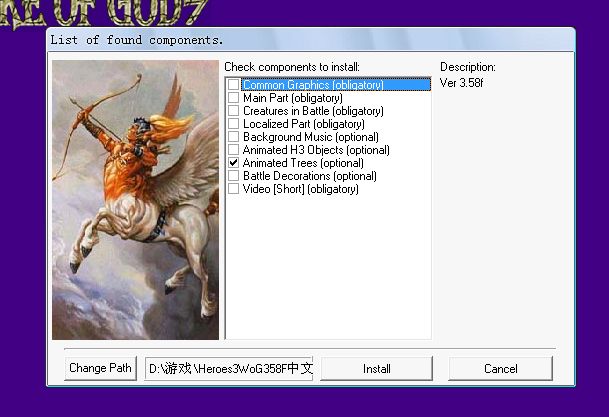The image size is (609, 417).
Task: Enable the Localized Part (obligatory) checkbox
Action: (x=233, y=124)
